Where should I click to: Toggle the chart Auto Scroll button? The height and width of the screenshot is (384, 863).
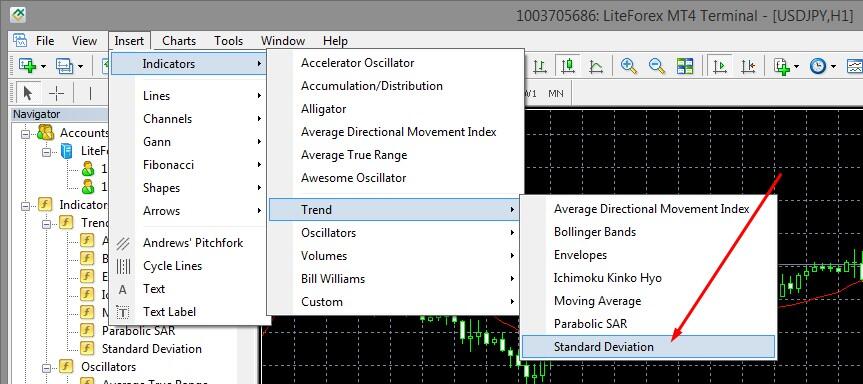[x=719, y=66]
